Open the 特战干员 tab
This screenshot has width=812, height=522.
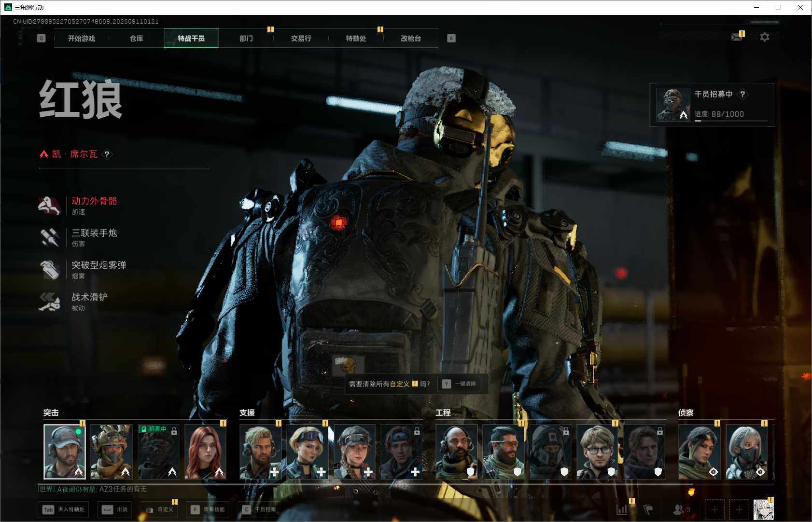pos(191,39)
